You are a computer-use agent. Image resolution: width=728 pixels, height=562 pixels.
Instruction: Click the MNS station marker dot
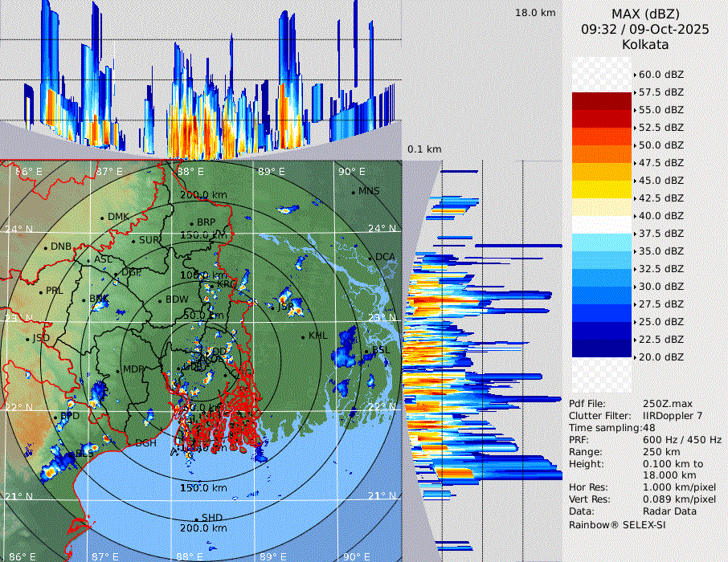(354, 192)
